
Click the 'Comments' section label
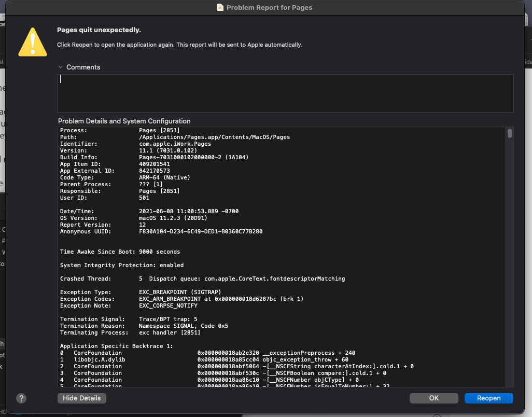(83, 67)
